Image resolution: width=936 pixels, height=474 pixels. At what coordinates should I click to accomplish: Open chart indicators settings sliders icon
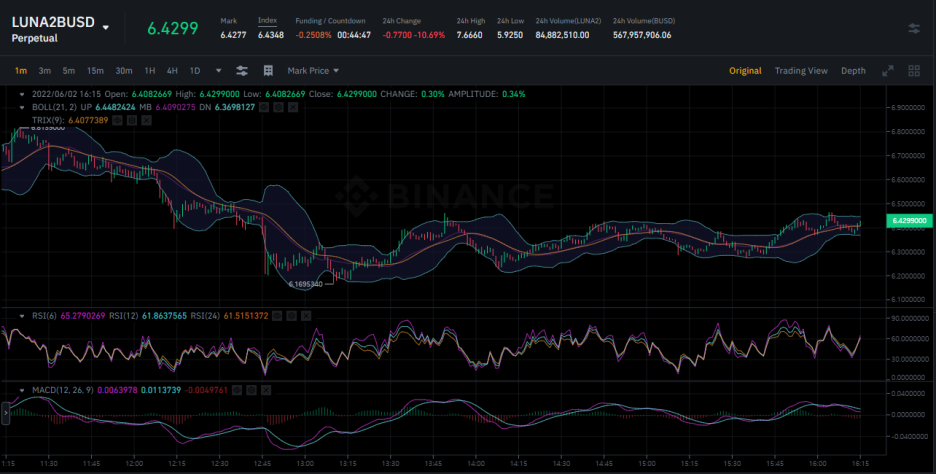click(242, 70)
